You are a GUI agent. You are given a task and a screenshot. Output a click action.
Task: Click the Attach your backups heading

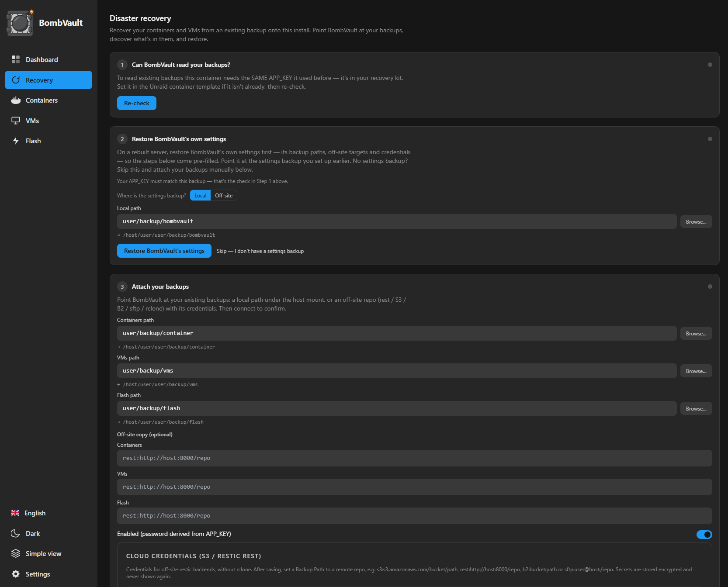tap(160, 287)
